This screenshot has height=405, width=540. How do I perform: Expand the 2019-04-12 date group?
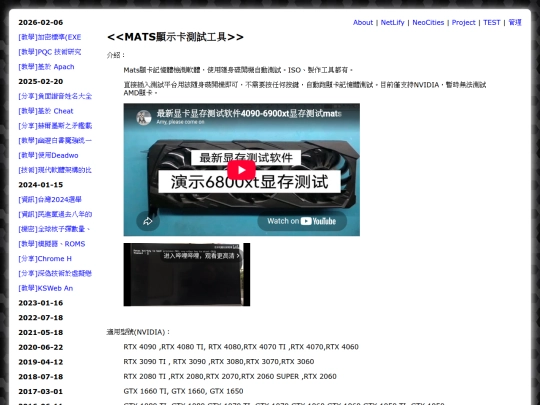[x=41, y=362]
